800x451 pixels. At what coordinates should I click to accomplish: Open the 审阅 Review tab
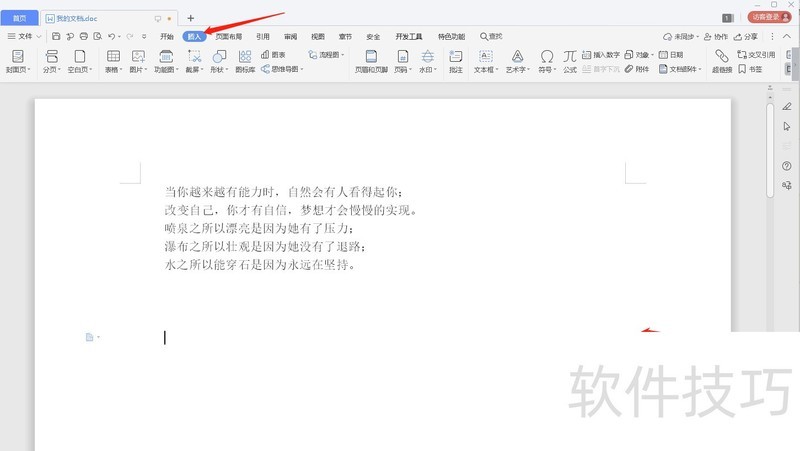(x=290, y=36)
